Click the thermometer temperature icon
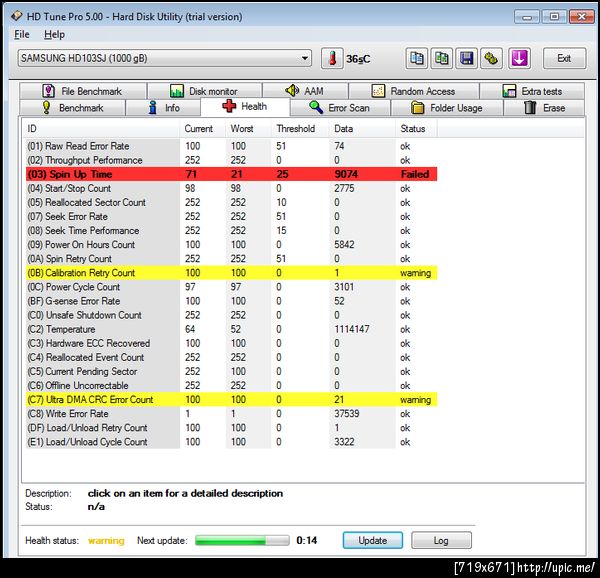 click(332, 59)
